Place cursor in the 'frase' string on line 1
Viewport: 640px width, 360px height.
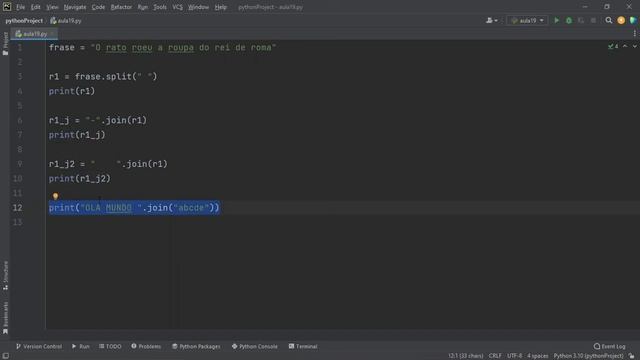click(x=183, y=48)
